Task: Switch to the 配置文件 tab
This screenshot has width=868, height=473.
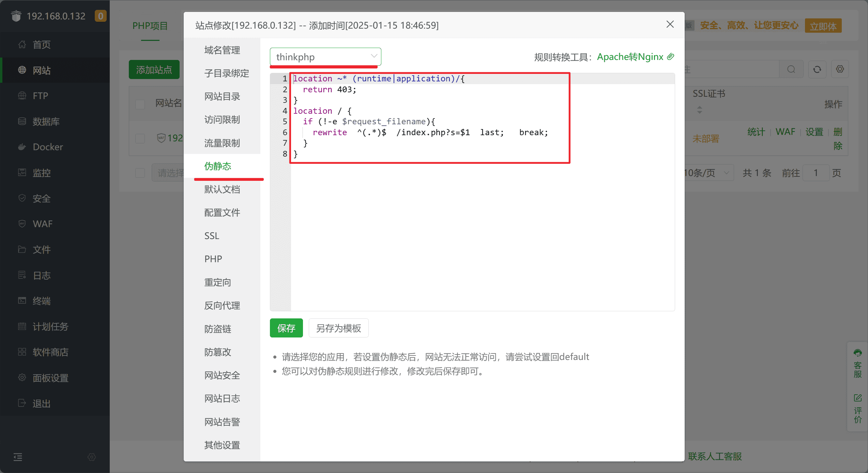Action: 222,212
